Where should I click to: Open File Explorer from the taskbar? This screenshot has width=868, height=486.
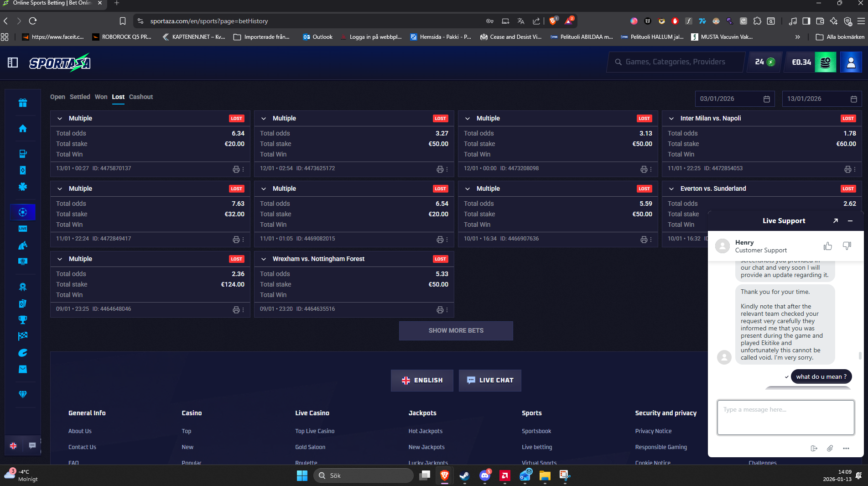click(545, 476)
